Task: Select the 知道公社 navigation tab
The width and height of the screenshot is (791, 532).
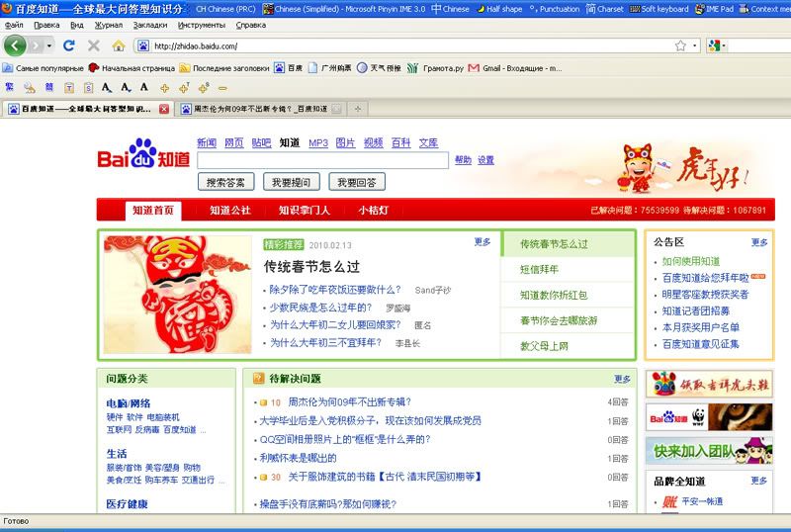Action: tap(230, 211)
